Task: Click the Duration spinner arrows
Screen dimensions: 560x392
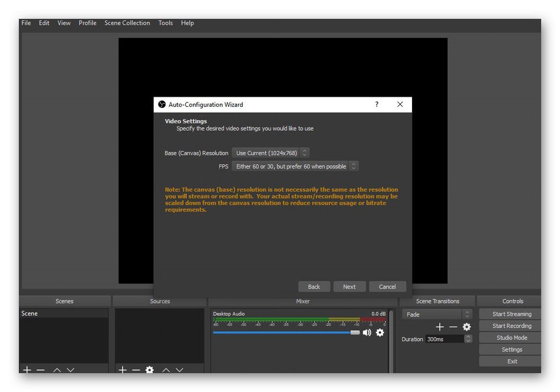Action: [468, 339]
